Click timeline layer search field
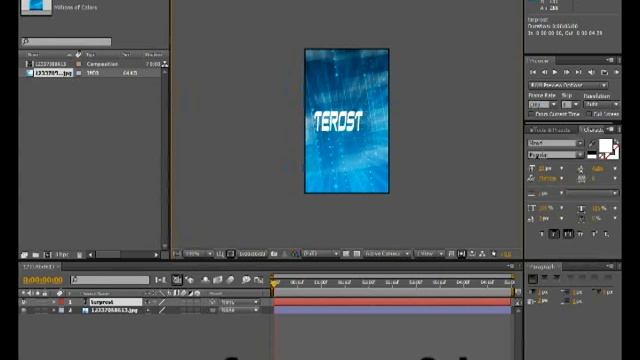This screenshot has width=640, height=360. click(110, 280)
